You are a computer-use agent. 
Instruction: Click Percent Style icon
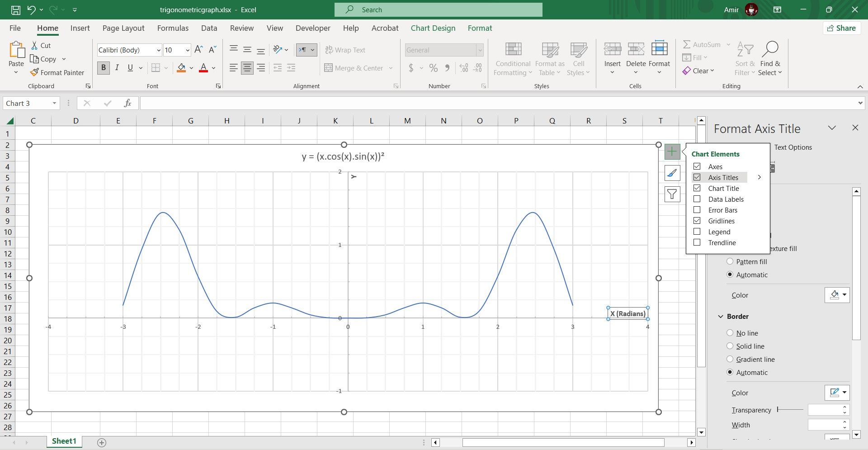[434, 68]
